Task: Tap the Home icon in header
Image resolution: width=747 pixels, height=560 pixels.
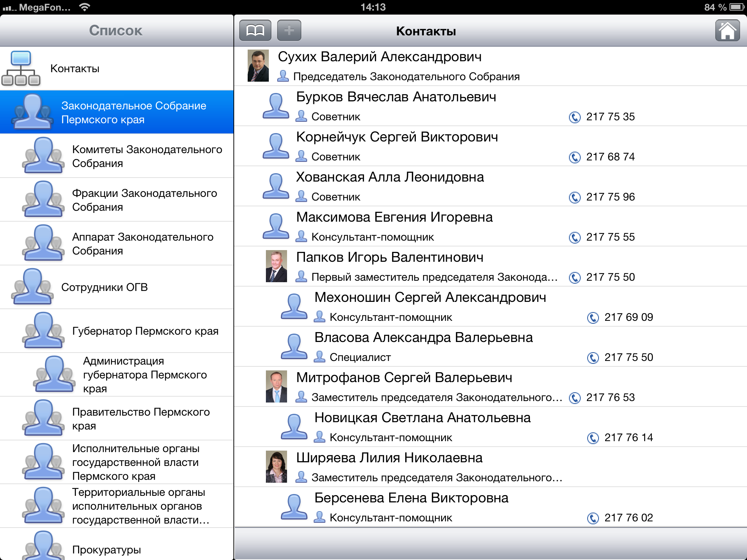Action: [x=727, y=31]
